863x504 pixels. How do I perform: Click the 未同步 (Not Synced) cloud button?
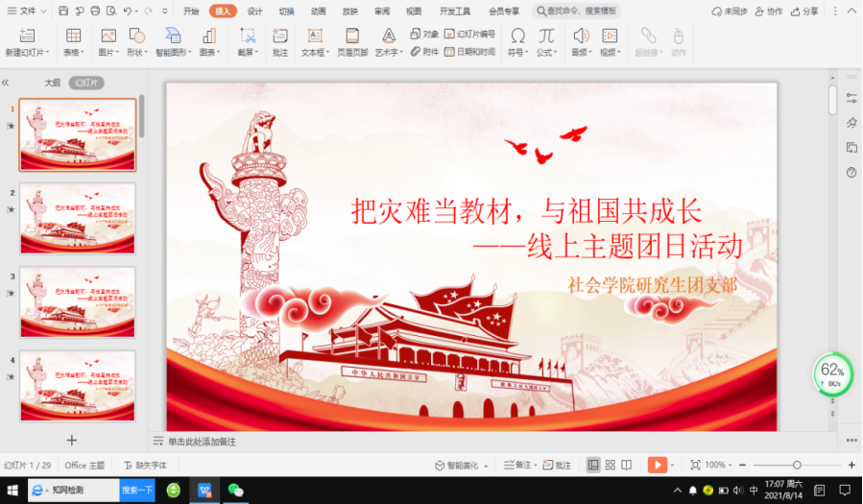coord(730,11)
